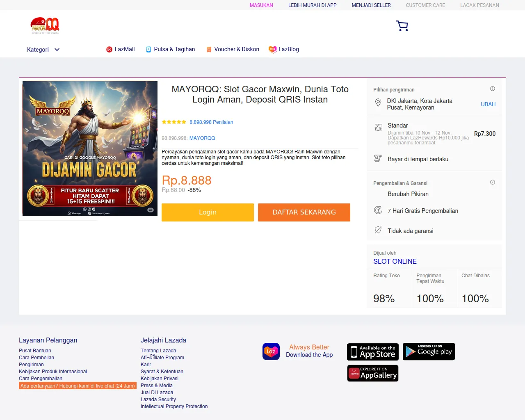Open MASUKAN in top bar
525x420 pixels.
pos(261,5)
